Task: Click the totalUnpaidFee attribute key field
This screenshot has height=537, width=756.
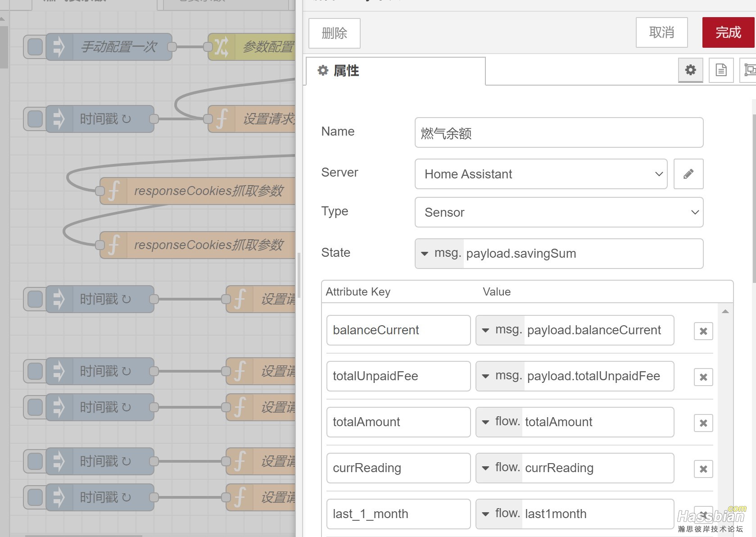Action: pos(398,376)
